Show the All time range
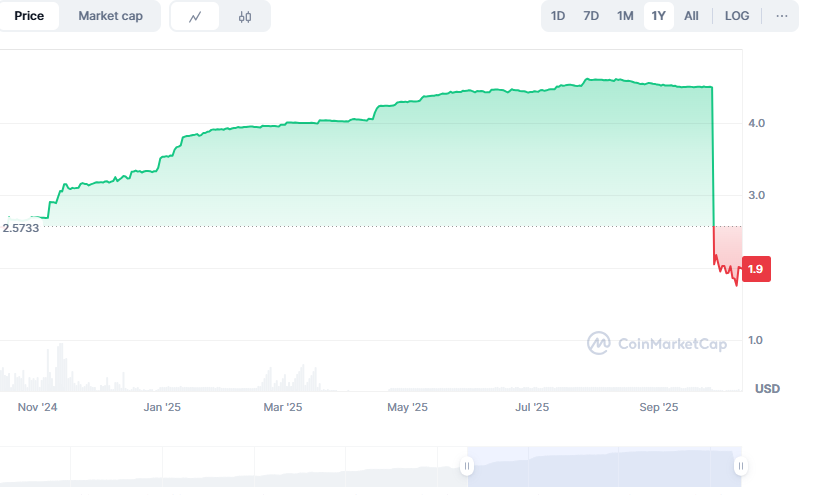 point(691,16)
